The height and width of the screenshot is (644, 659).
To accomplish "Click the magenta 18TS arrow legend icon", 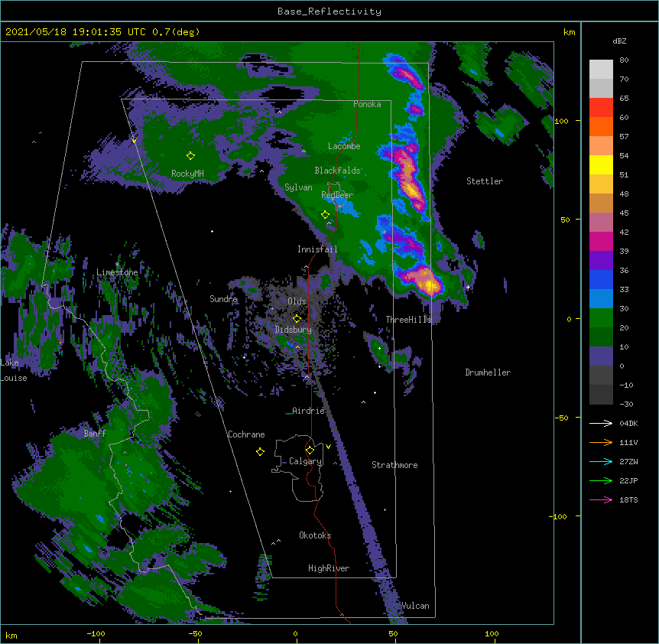I will click(601, 499).
